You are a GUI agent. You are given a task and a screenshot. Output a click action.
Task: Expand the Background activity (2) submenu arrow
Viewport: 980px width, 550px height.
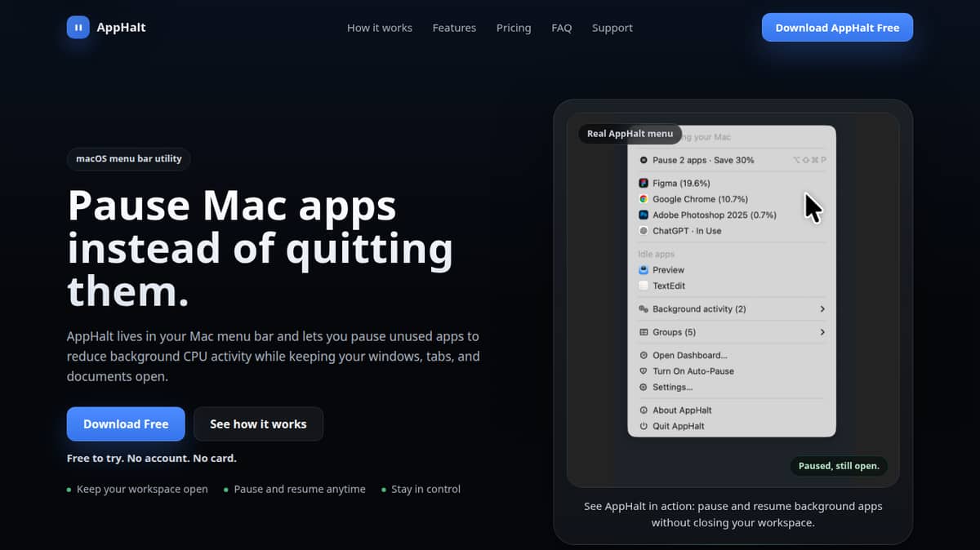(x=822, y=309)
